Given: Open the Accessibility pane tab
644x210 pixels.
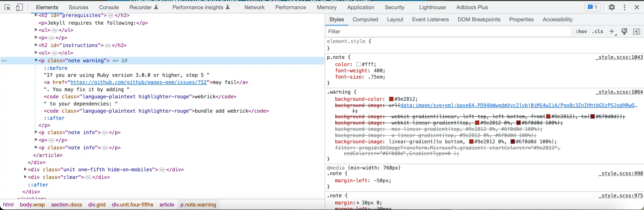Looking at the screenshot, I should pyautogui.click(x=557, y=19).
